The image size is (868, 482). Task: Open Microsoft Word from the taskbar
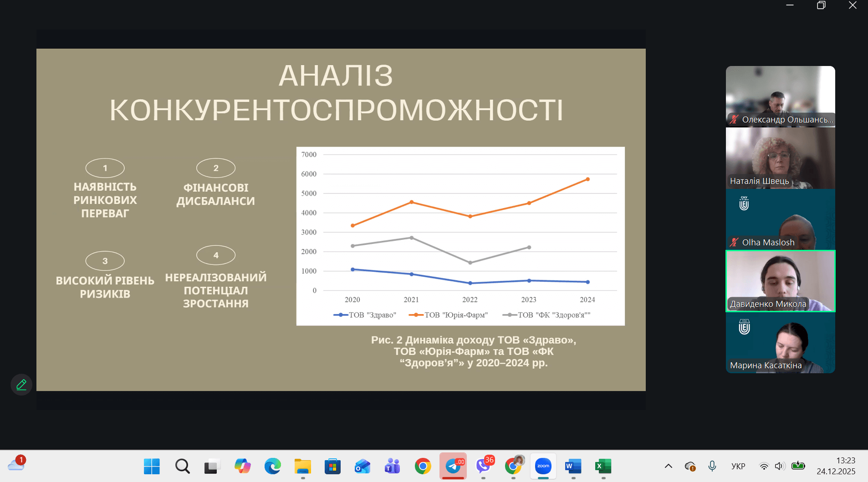point(573,466)
